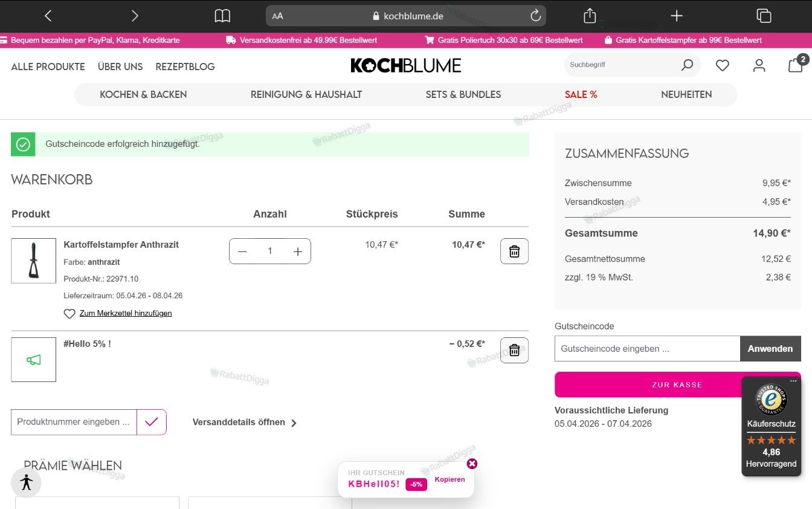Go forward with the Safari forward arrow
Image resolution: width=812 pixels, height=509 pixels.
[x=135, y=16]
